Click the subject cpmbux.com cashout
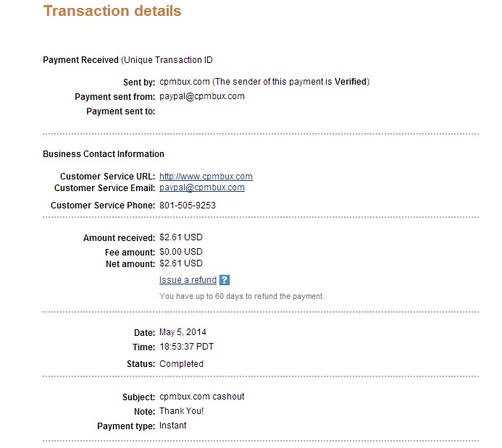Screen dimensions: 502x448 [x=202, y=397]
